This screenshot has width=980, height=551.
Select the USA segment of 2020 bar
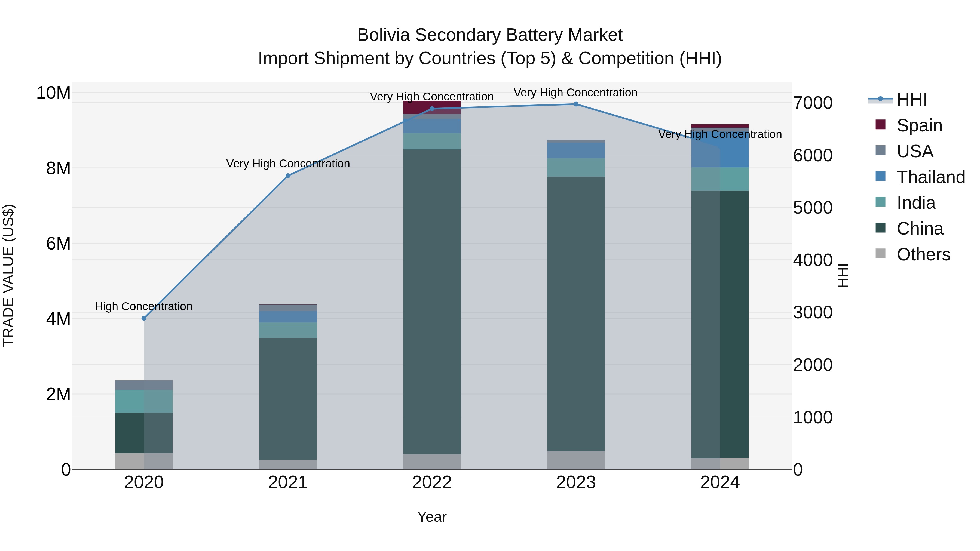point(144,385)
